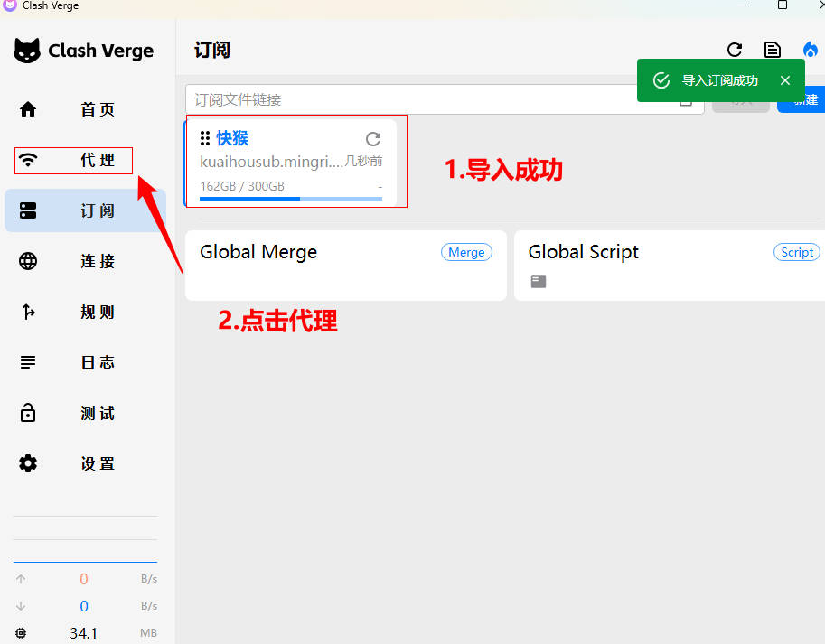
Task: Open the 设置 settings page
Action: (x=85, y=463)
